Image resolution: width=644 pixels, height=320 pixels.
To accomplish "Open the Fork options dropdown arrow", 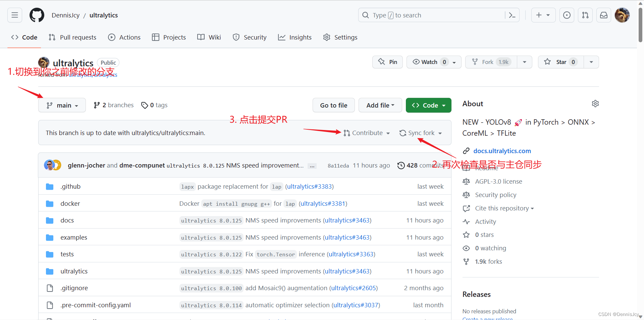I will [x=525, y=62].
